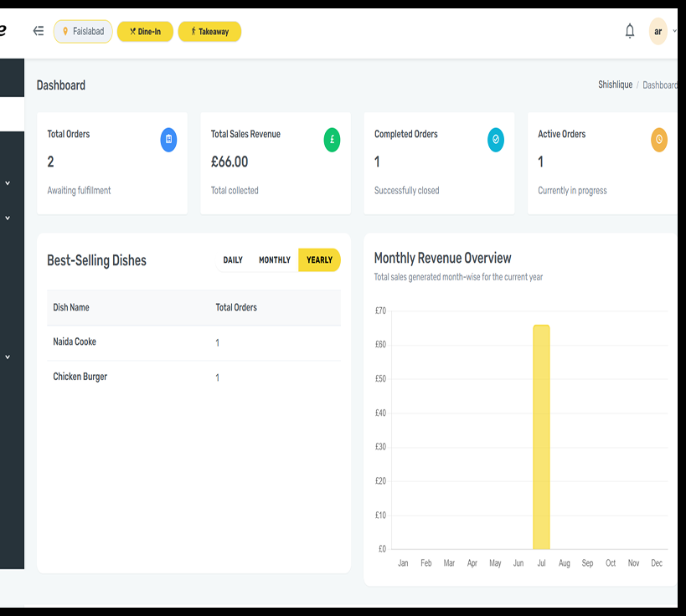Viewport: 686px width, 616px height.
Task: Click the 'Awaiting fulfillment' text
Action: coord(80,191)
